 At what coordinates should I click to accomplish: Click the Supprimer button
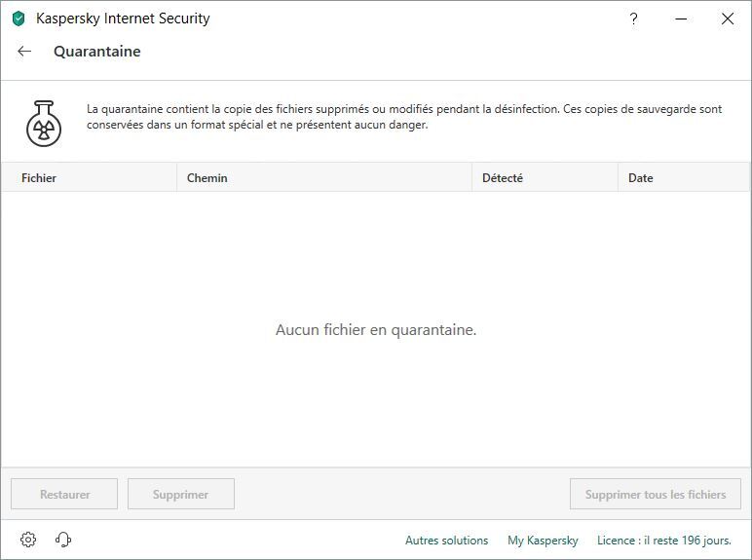tap(180, 494)
